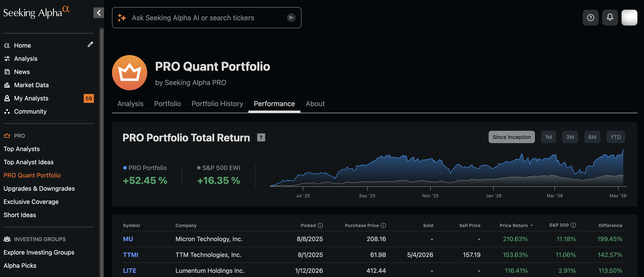Open the user profile avatar
Screen dimensions: 644x277
click(x=629, y=17)
